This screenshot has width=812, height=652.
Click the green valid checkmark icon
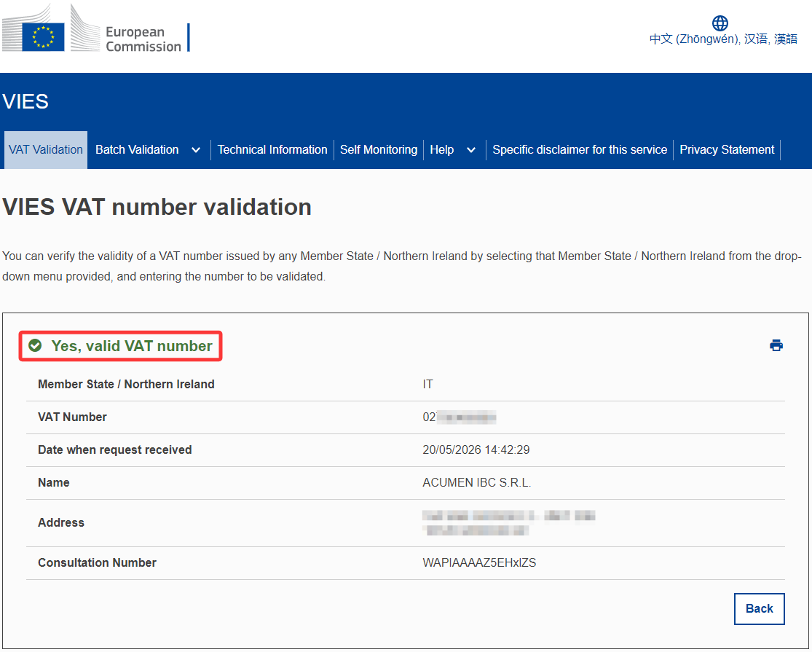click(35, 345)
